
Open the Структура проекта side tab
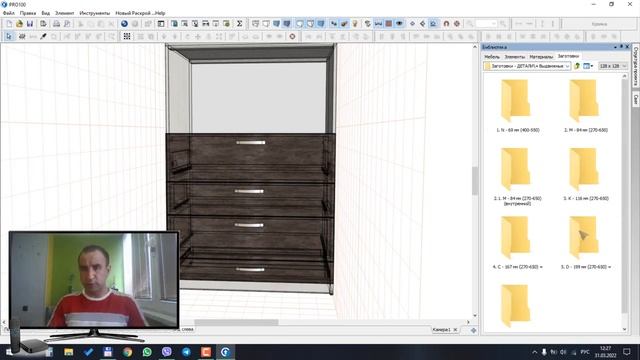636,66
